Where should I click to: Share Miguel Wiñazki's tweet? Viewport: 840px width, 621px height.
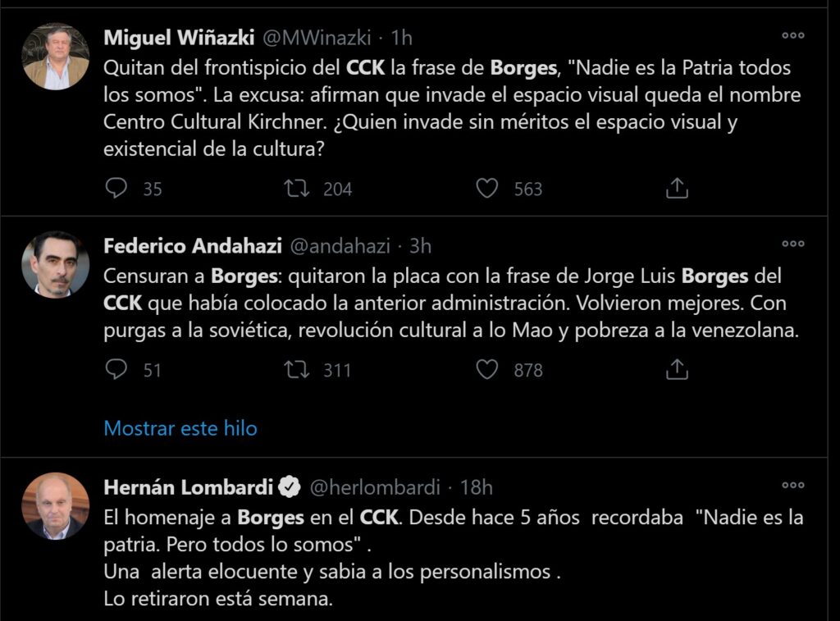(676, 189)
